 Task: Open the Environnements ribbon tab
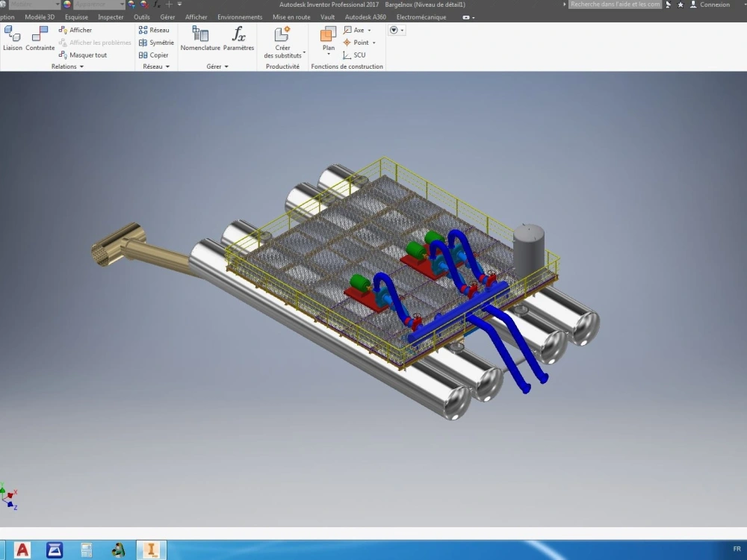pos(239,16)
